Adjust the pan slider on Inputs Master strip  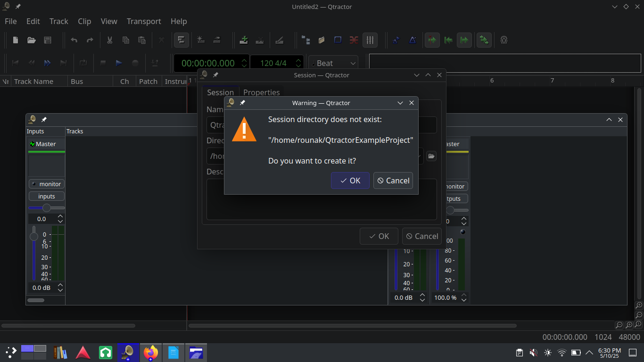[x=47, y=208]
